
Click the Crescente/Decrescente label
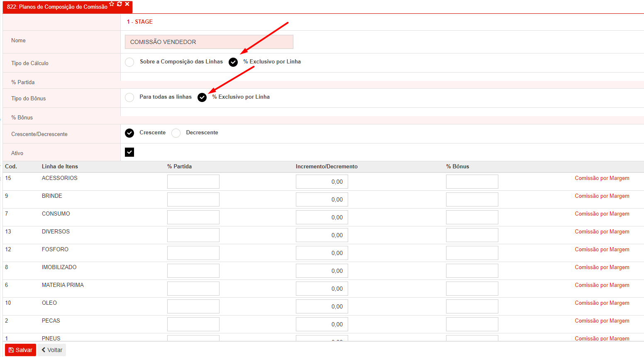pyautogui.click(x=39, y=134)
